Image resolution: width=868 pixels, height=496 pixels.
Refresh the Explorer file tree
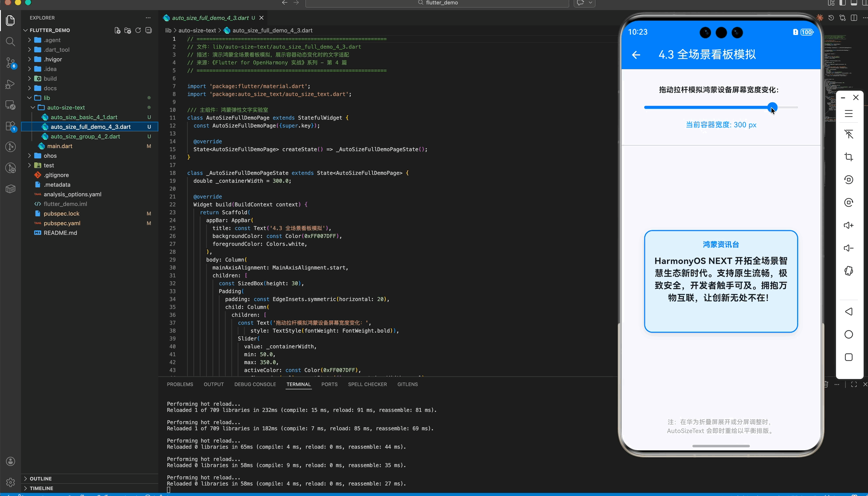pos(138,30)
